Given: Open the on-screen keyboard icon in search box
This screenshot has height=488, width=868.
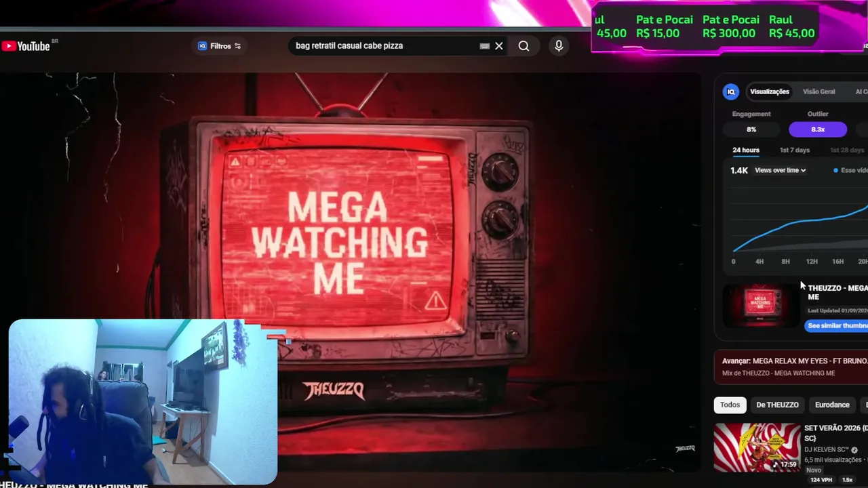Looking at the screenshot, I should pos(484,46).
